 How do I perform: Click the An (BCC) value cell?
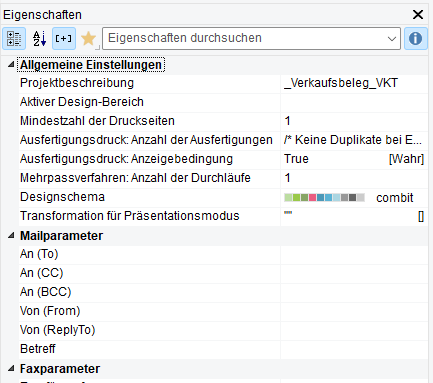tap(354, 293)
